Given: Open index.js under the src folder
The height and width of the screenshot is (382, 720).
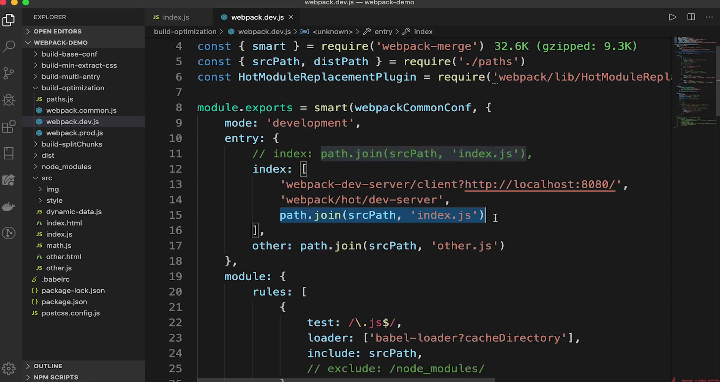Looking at the screenshot, I should point(84,235).
